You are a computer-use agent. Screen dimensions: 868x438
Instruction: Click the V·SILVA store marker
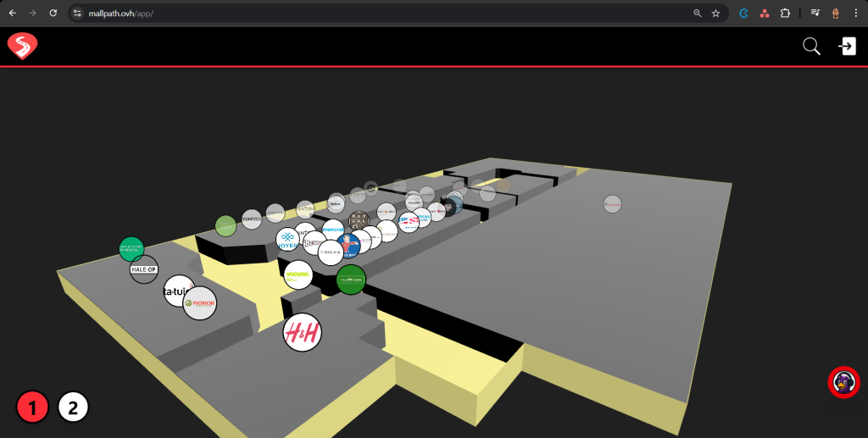(x=331, y=252)
